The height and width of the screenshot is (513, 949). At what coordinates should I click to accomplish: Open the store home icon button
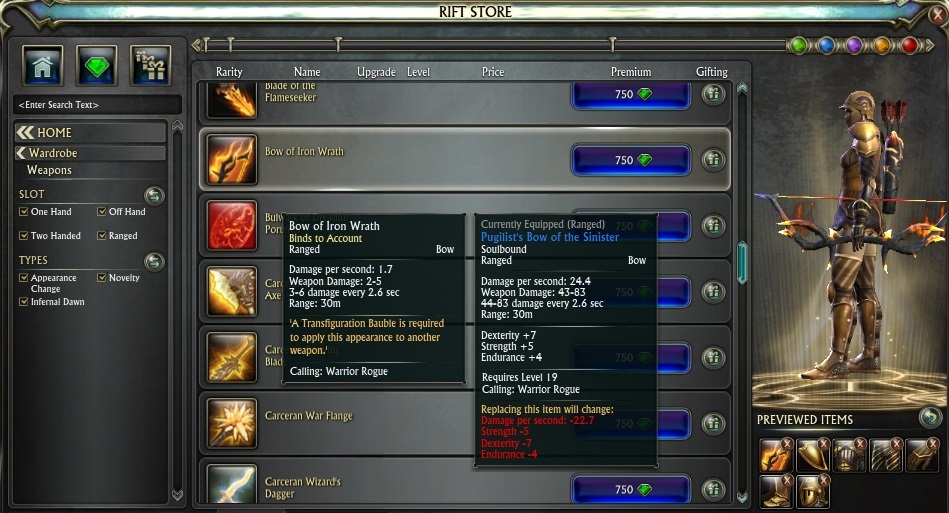tap(43, 65)
